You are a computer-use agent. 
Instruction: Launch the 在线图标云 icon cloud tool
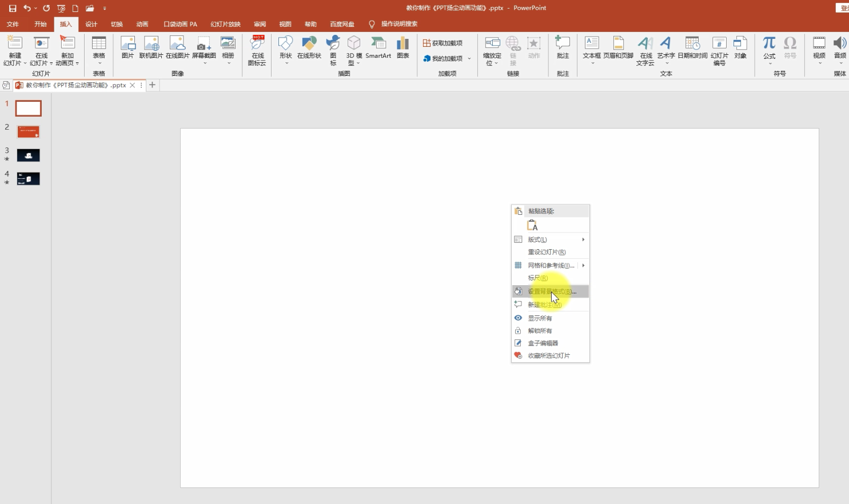257,51
